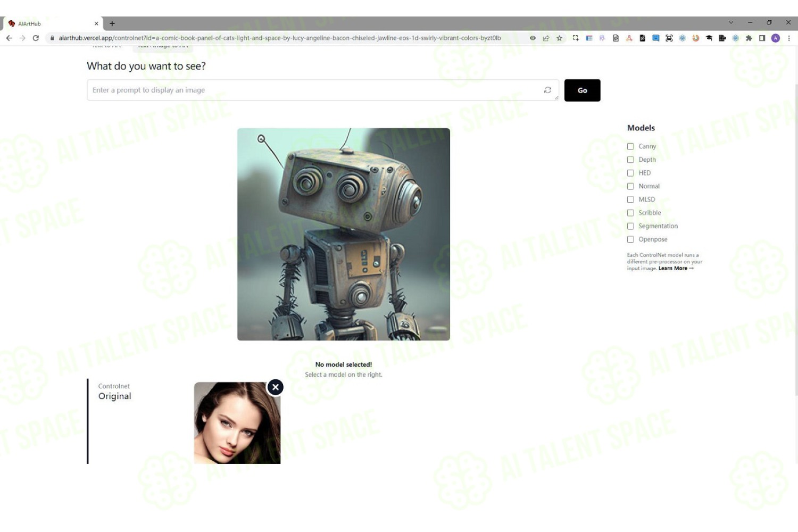Click the refresh icon inside prompt field

547,90
